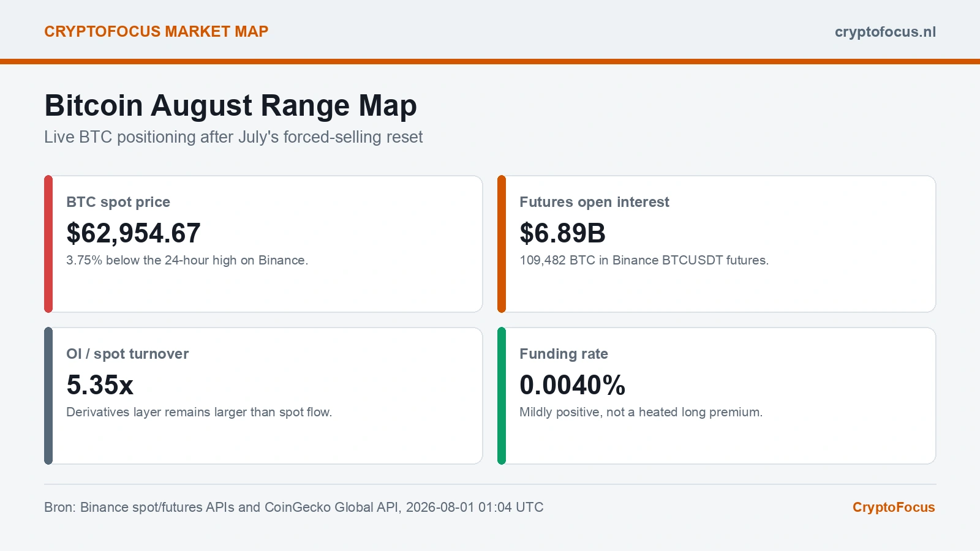This screenshot has width=980, height=551.
Task: Select the $62,954.67 price value
Action: click(x=134, y=233)
